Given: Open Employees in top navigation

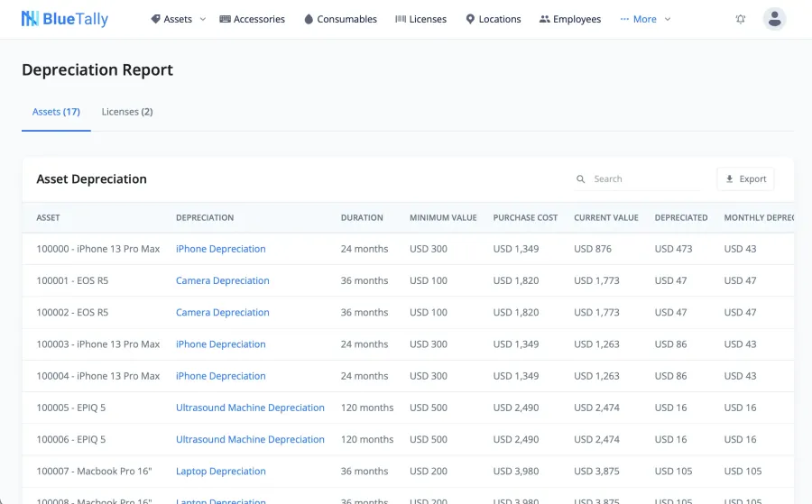Looking at the screenshot, I should 570,19.
